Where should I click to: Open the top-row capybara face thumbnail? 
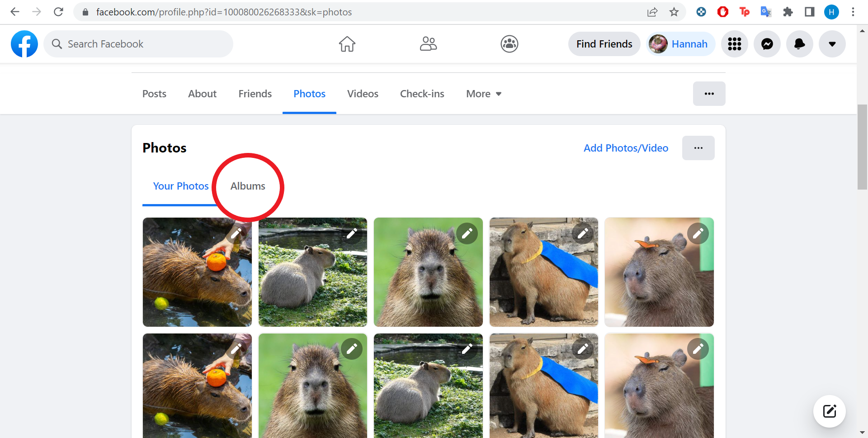coord(428,272)
